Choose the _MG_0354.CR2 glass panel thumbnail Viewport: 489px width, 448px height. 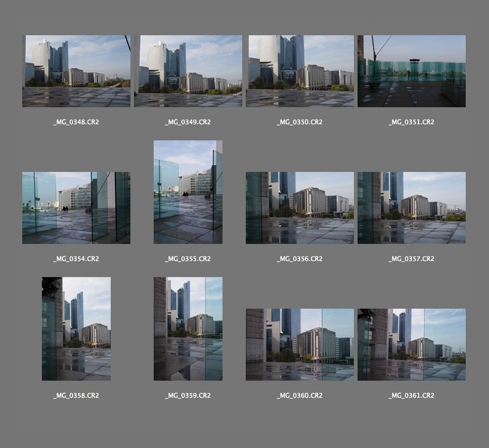click(x=76, y=208)
